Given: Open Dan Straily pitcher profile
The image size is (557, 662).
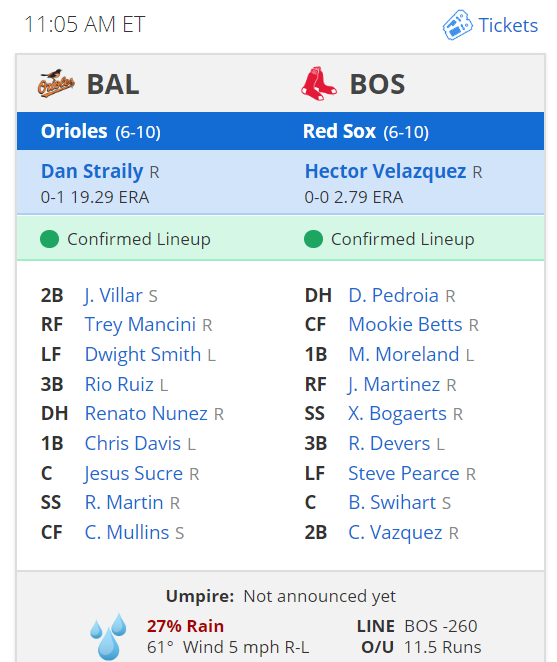Looking at the screenshot, I should (x=92, y=171).
